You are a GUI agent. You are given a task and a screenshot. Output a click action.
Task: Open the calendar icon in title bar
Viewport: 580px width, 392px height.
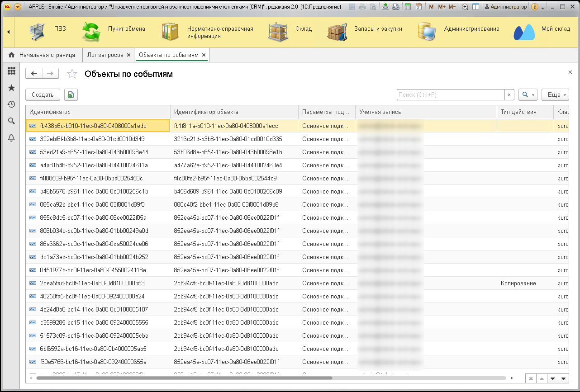(418, 7)
